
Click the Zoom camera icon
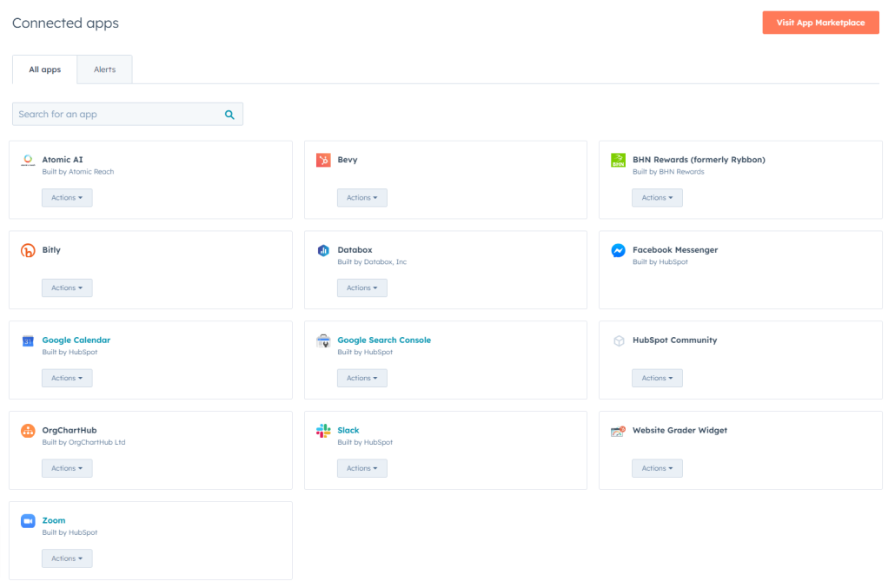[27, 520]
